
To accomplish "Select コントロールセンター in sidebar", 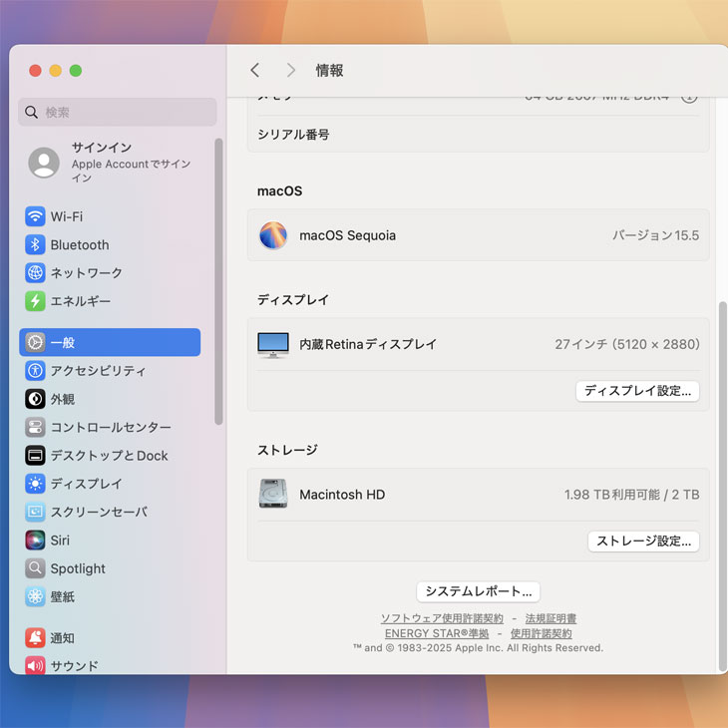I will pyautogui.click(x=110, y=427).
